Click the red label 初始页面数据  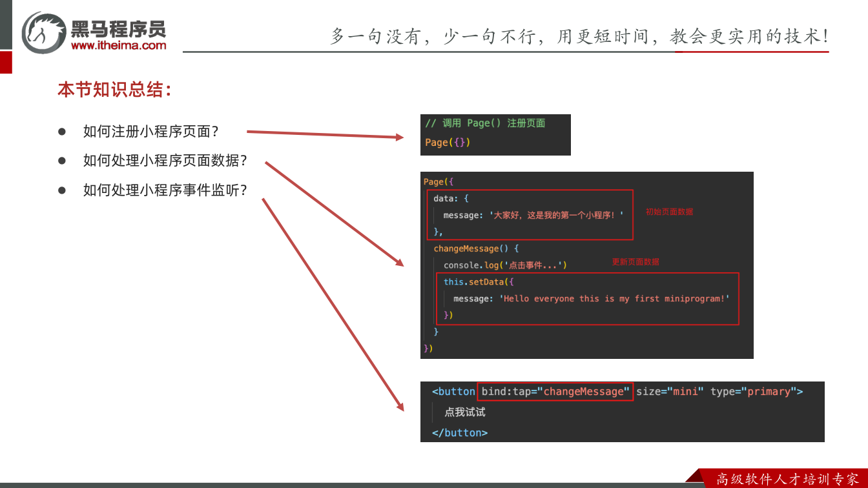[669, 212]
